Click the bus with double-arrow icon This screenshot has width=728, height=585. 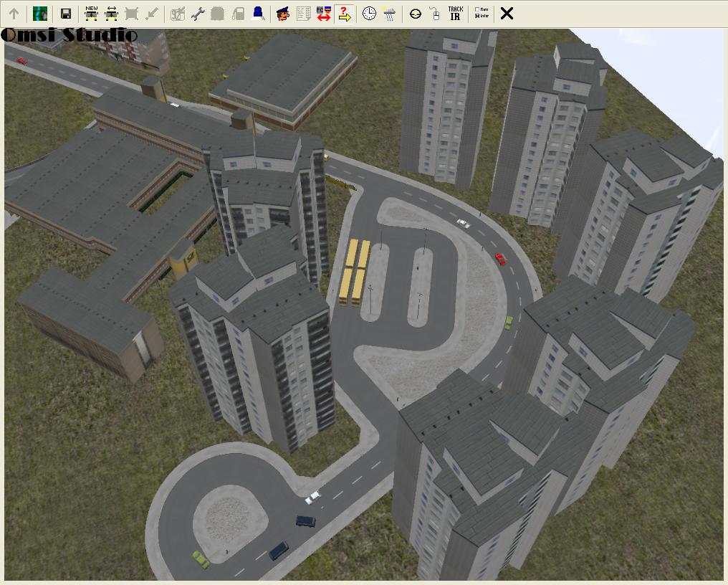(x=111, y=14)
